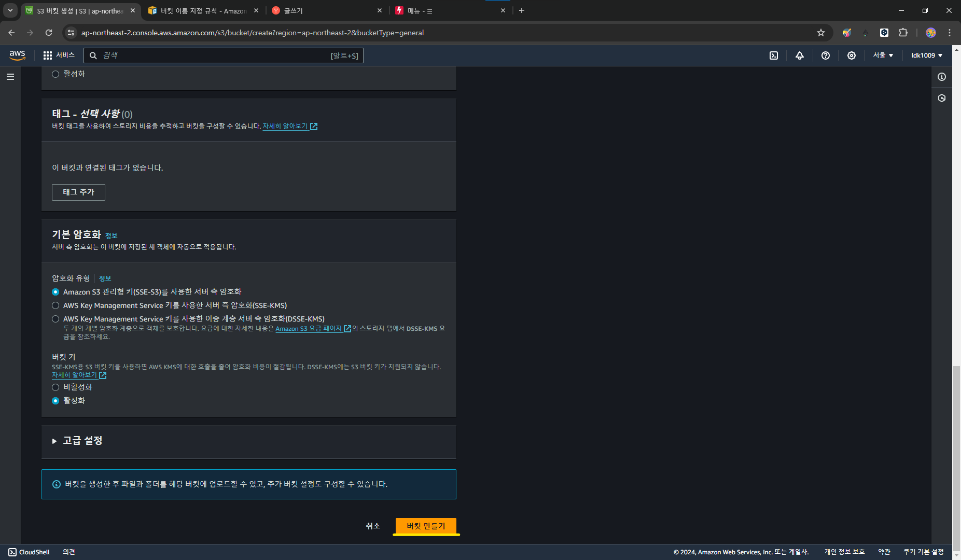
Task: Click the browser forward arrow
Action: 30,33
